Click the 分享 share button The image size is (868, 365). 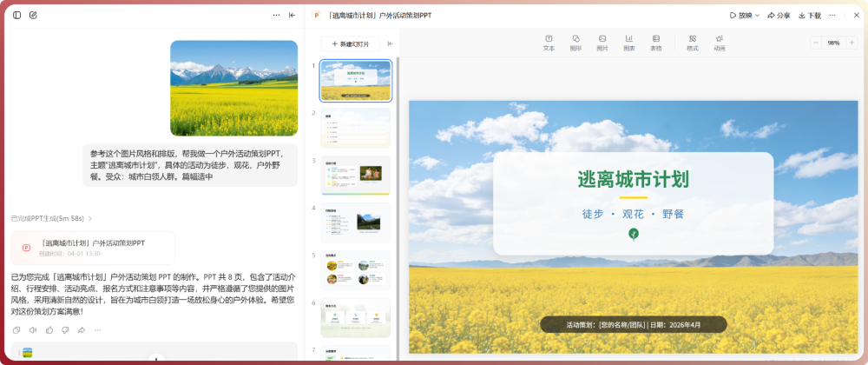[x=779, y=16]
